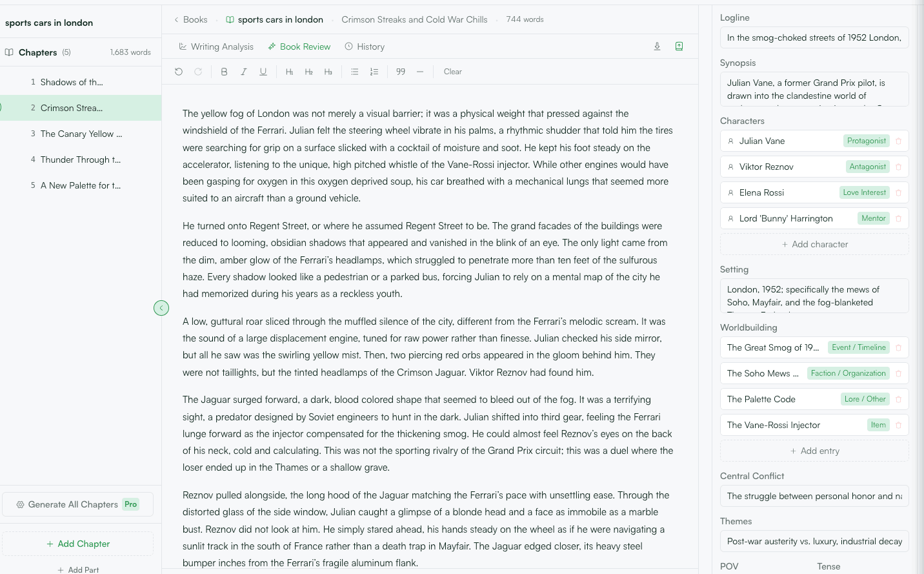This screenshot has width=924, height=574.
Task: Insert a horizontal rule
Action: click(x=420, y=72)
